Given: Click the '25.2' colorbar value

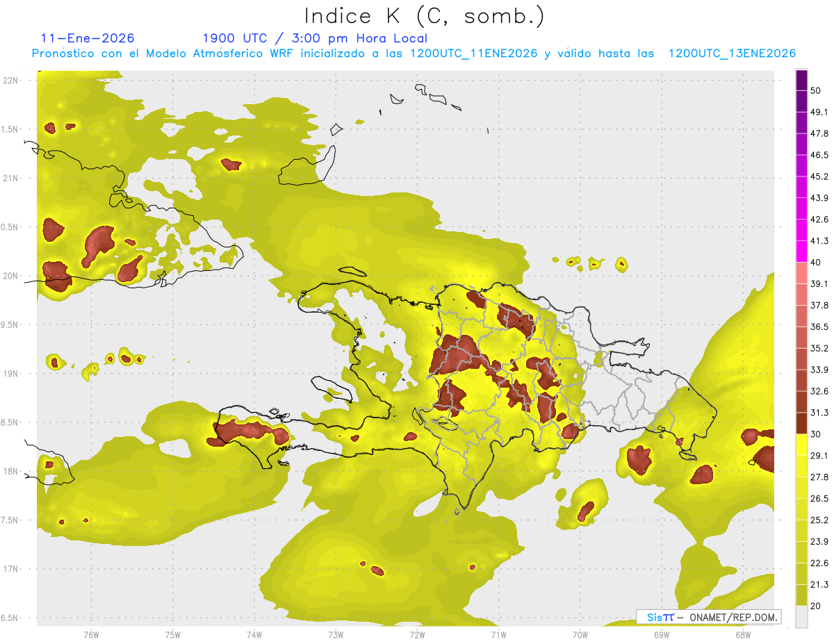Looking at the screenshot, I should [819, 520].
